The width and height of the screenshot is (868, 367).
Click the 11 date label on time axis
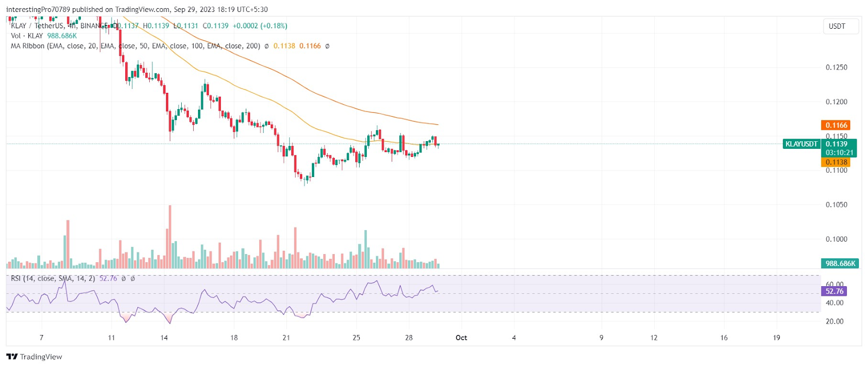click(111, 338)
